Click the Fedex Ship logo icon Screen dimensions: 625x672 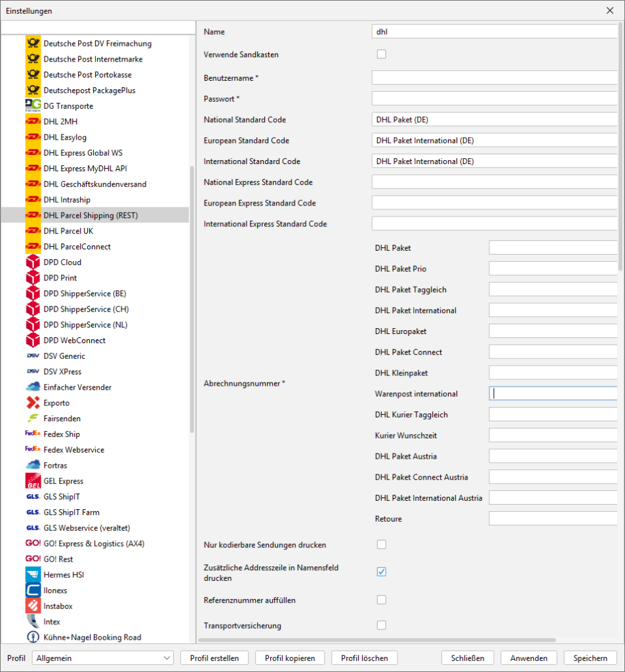[33, 434]
